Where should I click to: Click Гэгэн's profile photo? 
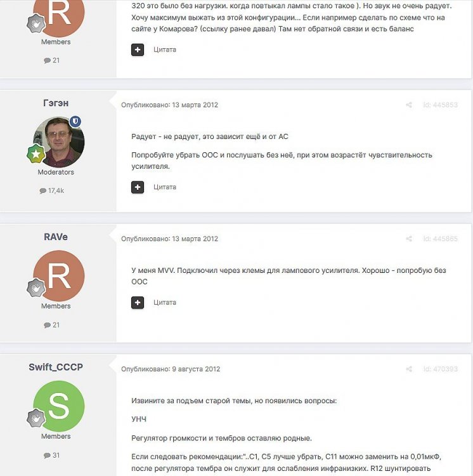pyautogui.click(x=59, y=142)
